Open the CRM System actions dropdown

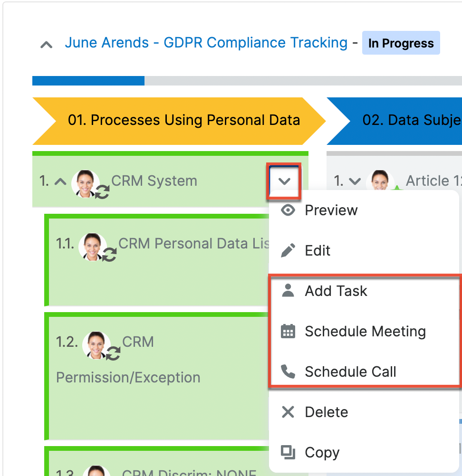pos(284,181)
